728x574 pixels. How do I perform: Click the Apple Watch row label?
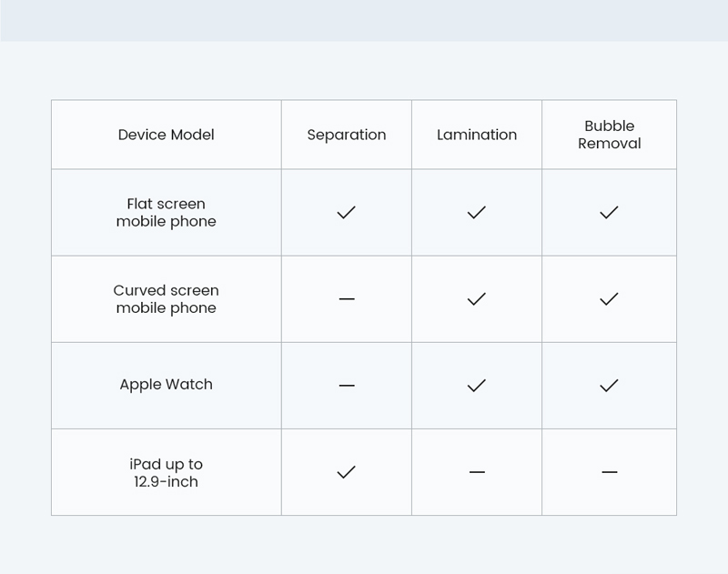click(x=167, y=385)
